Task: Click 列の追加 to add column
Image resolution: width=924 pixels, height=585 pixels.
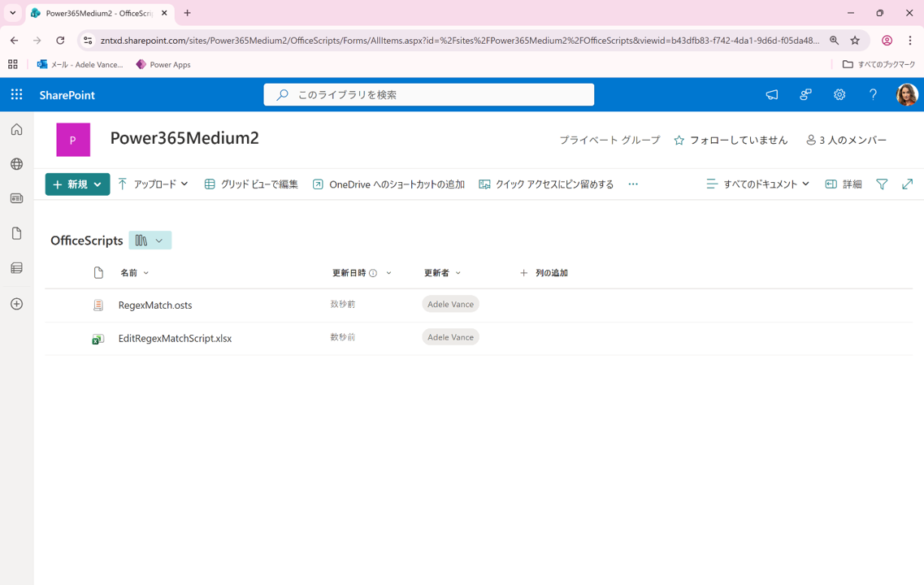Action: point(544,273)
